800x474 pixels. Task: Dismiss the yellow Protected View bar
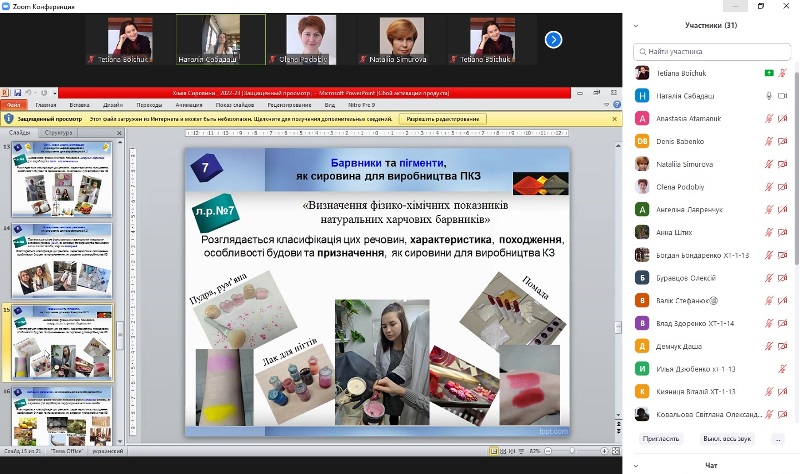tap(614, 119)
